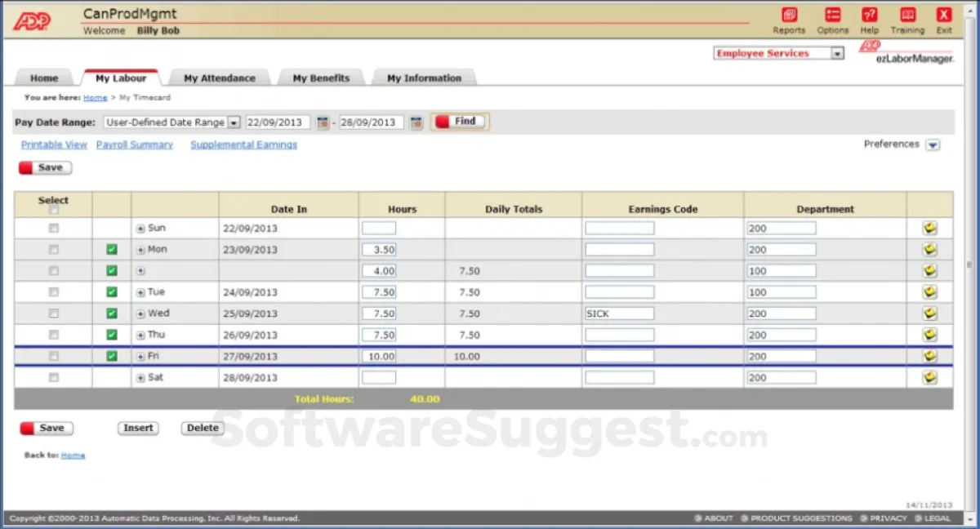This screenshot has height=529, width=980.
Task: Open the Pay Date Range dropdown
Action: [234, 122]
